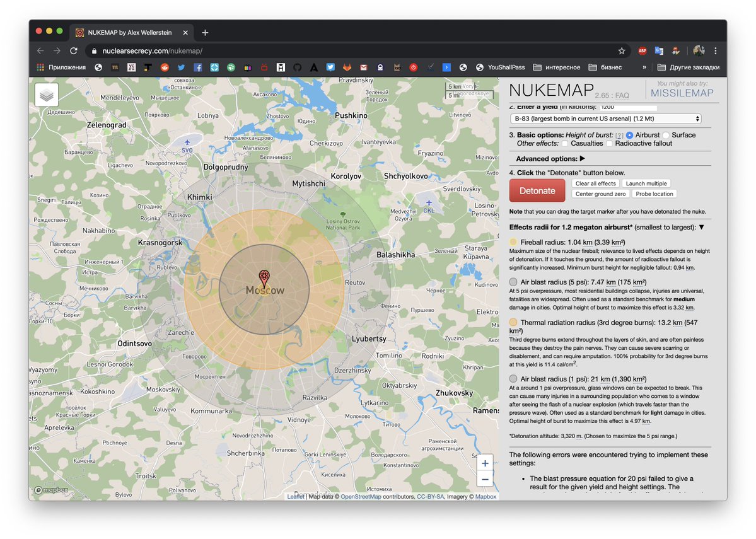Open the Facebook bookmark icon
This screenshot has height=539, width=756.
198,67
